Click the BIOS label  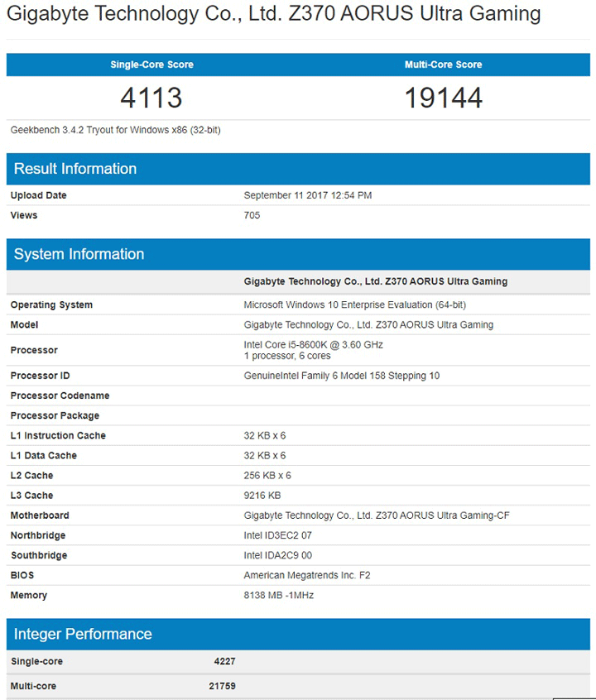pos(22,575)
